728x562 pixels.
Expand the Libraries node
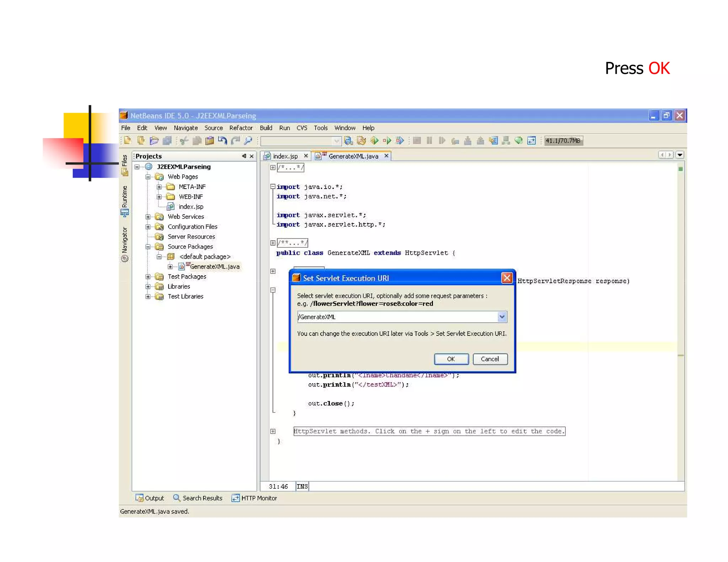tap(148, 286)
